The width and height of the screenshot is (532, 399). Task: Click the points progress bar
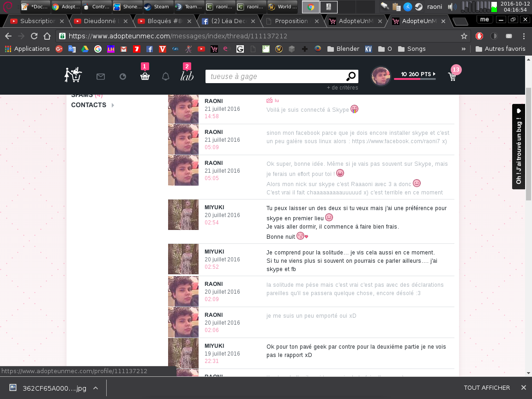tap(415, 79)
